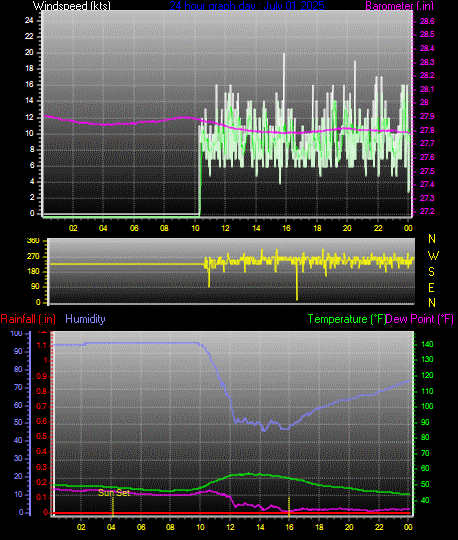Viewport: 458px width, 540px height.
Task: Select the "Temperature (°F)" legend label
Action: (346, 319)
